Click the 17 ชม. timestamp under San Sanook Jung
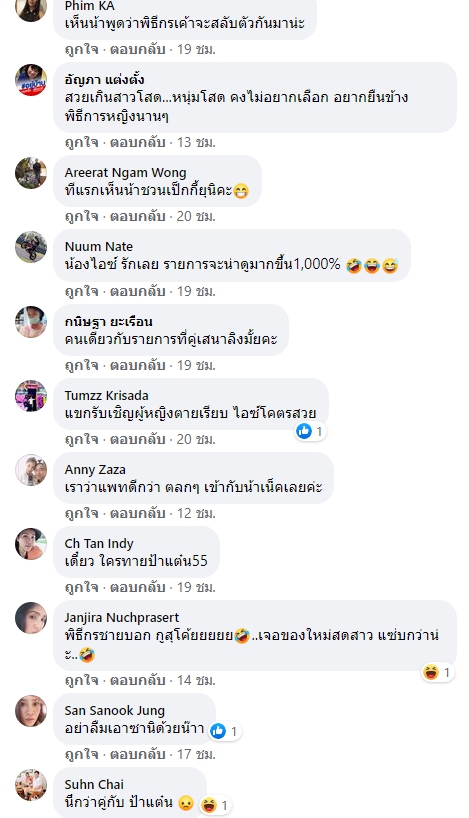Viewport: 469px width, 818px height. (x=196, y=754)
